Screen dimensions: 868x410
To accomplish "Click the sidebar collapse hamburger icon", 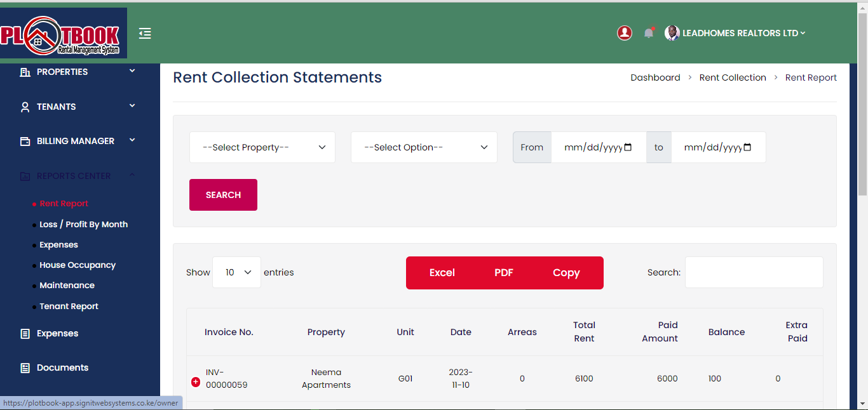I will [145, 33].
